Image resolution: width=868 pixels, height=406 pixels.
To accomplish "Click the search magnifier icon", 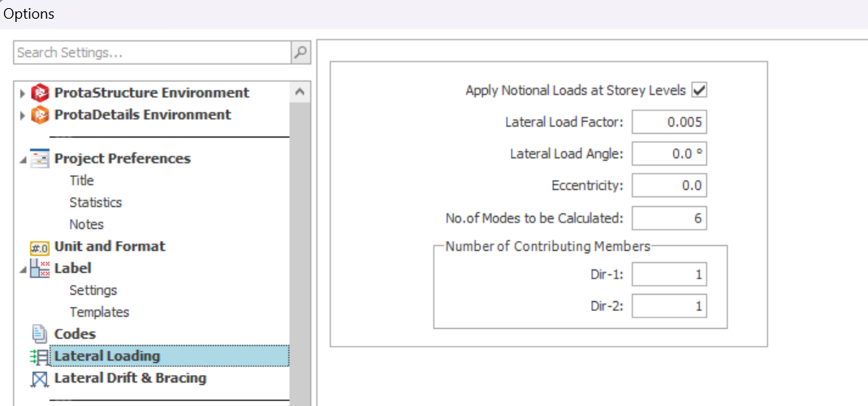I will tap(300, 53).
